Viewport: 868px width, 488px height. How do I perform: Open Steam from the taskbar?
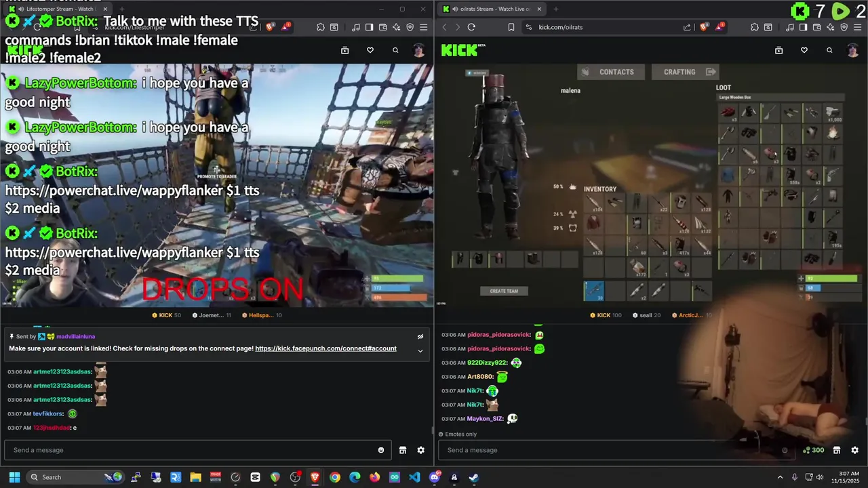coord(474,477)
